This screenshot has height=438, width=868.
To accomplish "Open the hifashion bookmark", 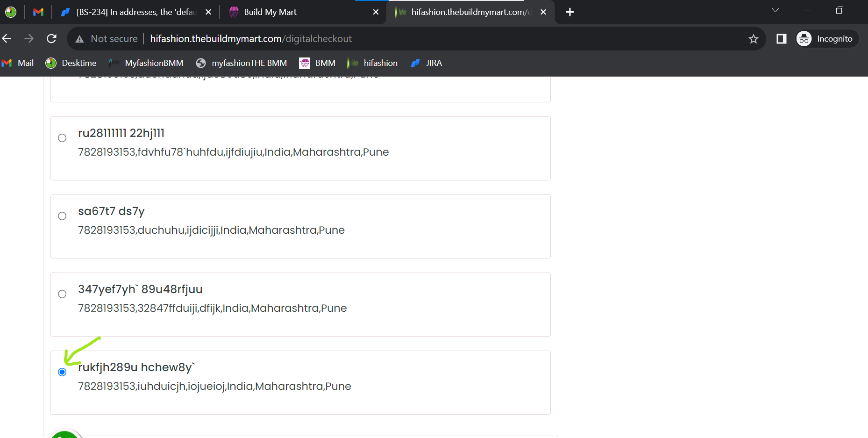I will (372, 63).
